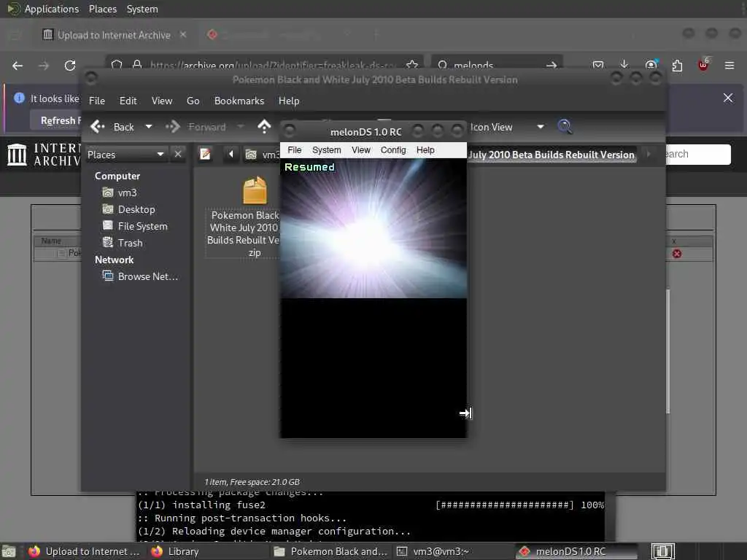This screenshot has width=747, height=560.
Task: Open file manager File menu
Action: (97, 101)
